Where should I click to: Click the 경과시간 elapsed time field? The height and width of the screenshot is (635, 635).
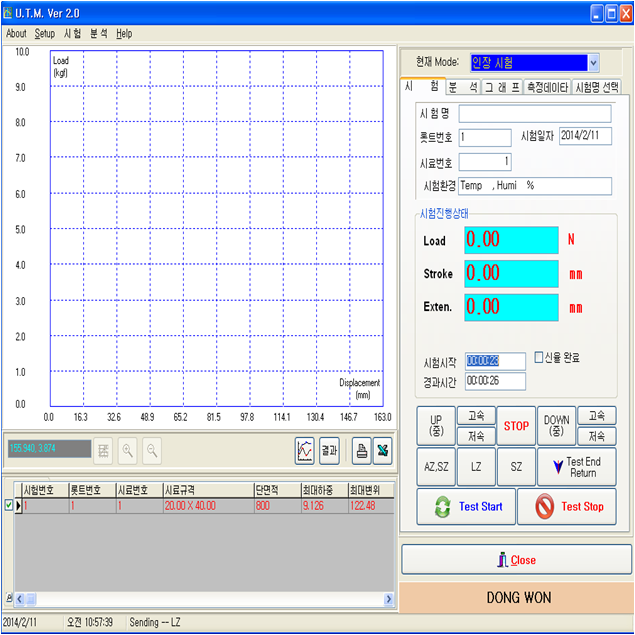(495, 381)
